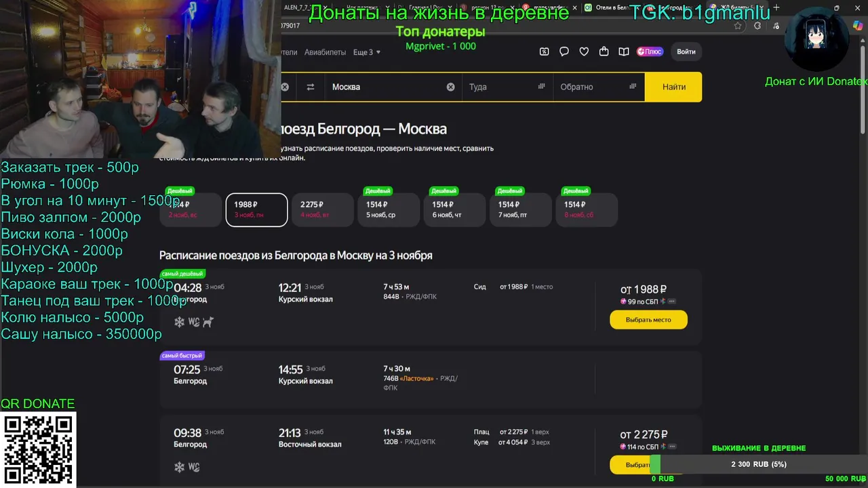868x488 pixels.
Task: Open Авиабилеты section
Action: [325, 52]
